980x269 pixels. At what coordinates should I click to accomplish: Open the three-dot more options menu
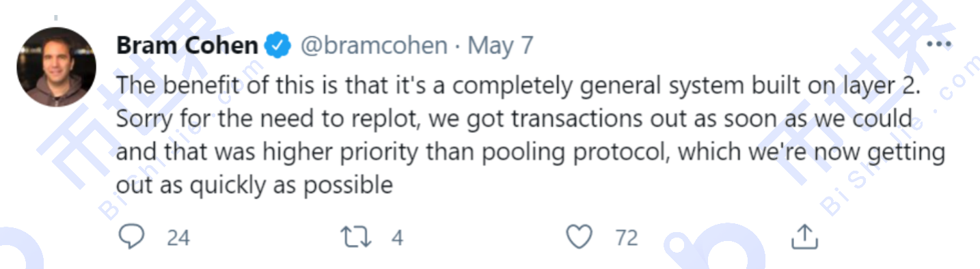pos(938,44)
